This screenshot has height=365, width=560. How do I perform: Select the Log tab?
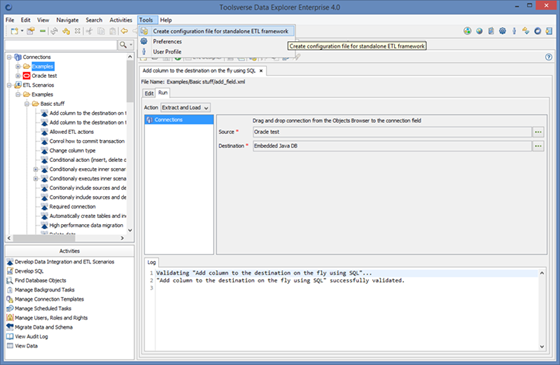click(x=151, y=262)
